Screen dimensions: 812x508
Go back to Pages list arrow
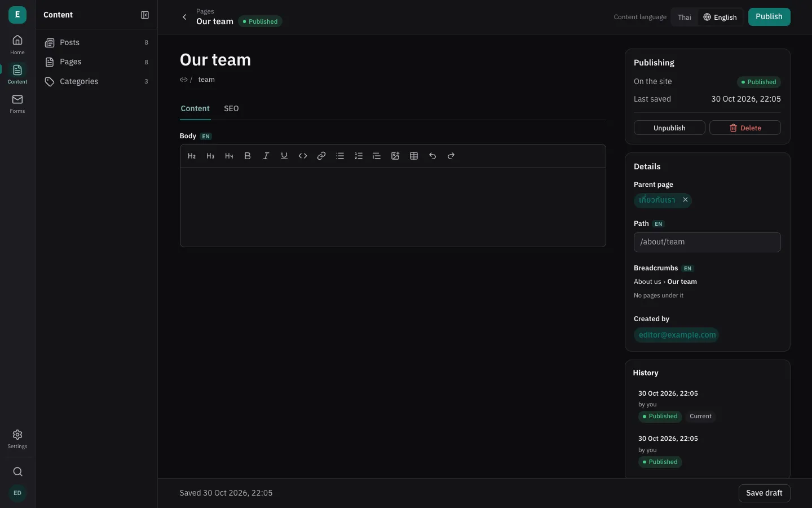184,17
